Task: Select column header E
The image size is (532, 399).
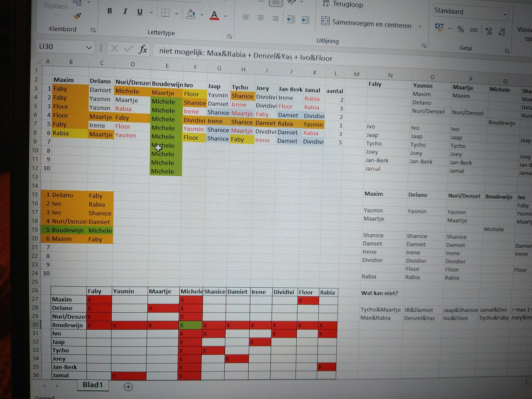Action: tap(167, 66)
